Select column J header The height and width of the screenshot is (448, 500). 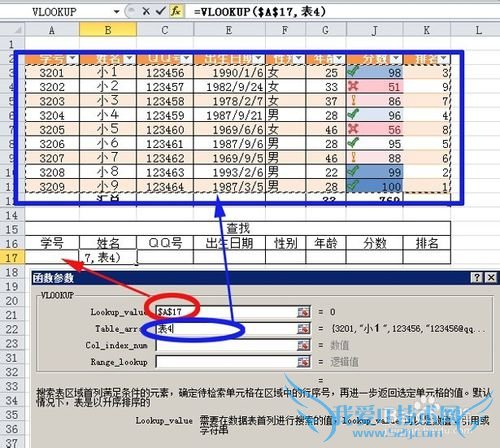pyautogui.click(x=374, y=30)
